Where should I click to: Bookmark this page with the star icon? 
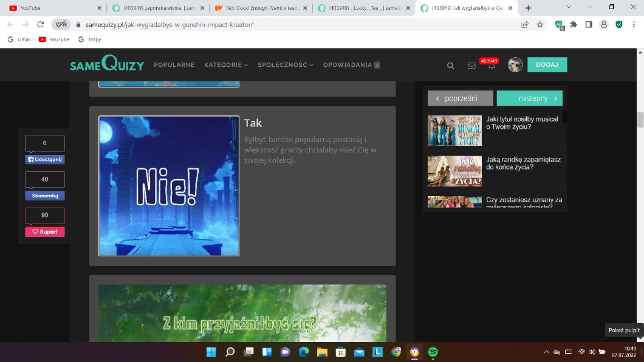click(x=540, y=24)
